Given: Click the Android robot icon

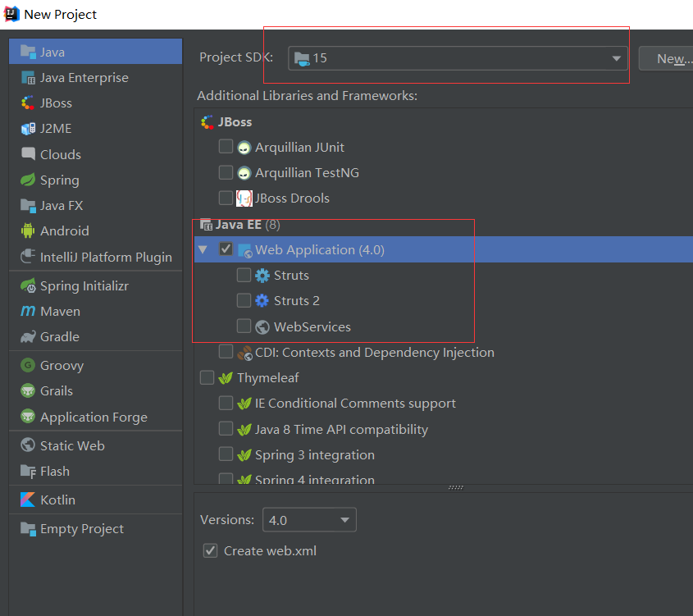Looking at the screenshot, I should (28, 230).
